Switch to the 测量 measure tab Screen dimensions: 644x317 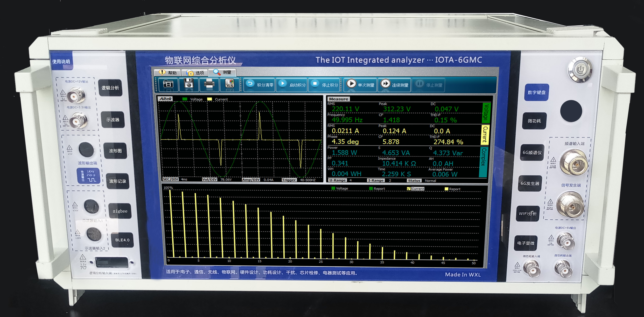(x=222, y=72)
